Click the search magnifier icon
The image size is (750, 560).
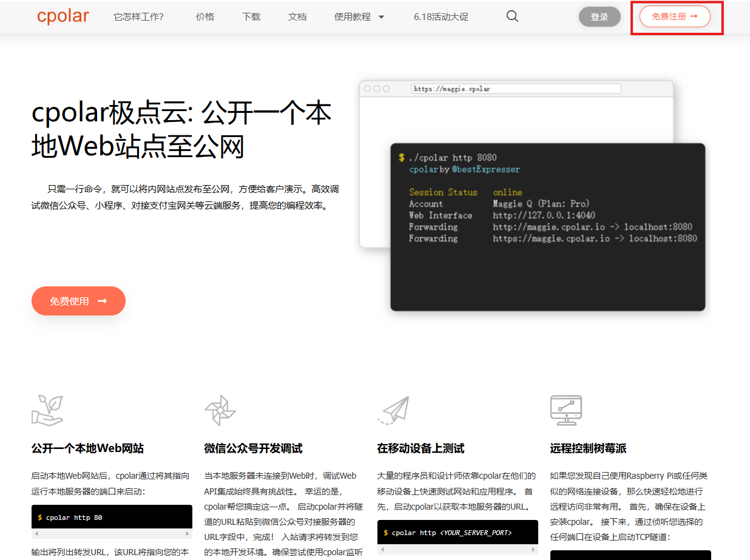512,16
